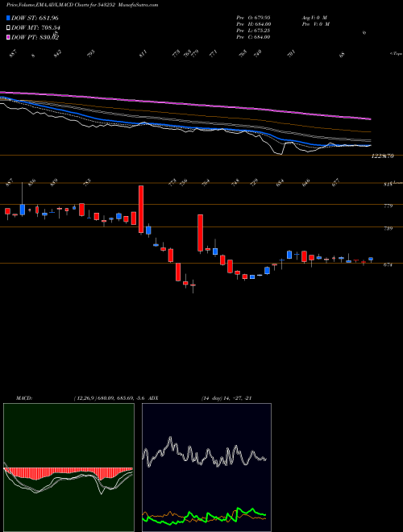Click the white DOW MT legend swatch

pos(8,27)
